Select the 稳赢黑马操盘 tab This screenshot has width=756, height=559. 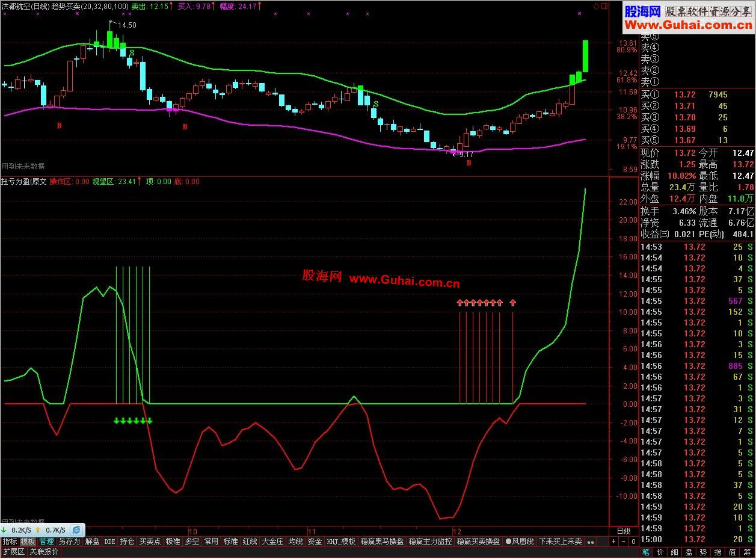click(382, 542)
